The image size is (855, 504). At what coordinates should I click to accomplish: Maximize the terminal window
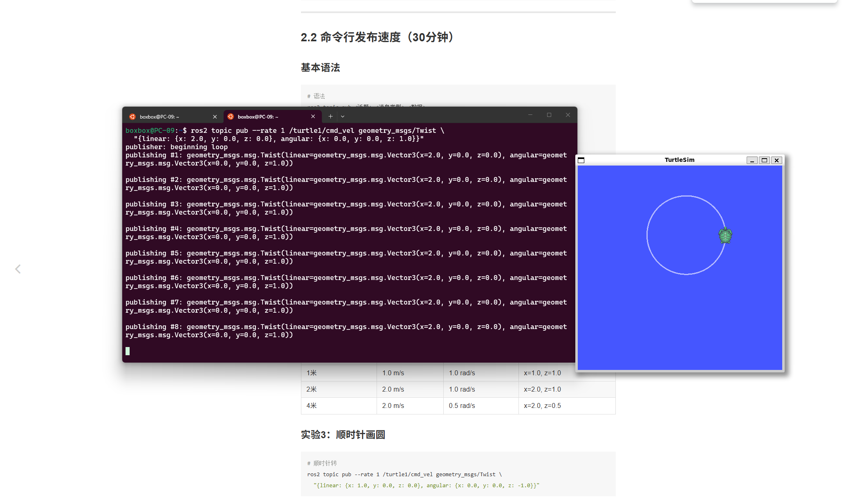point(549,115)
